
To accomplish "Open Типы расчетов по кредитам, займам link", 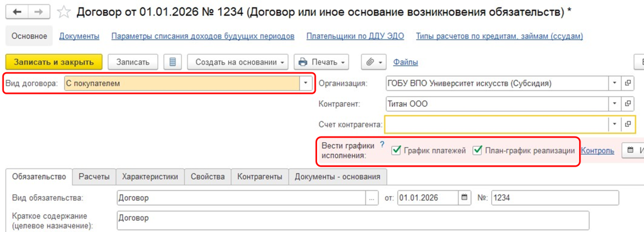I will 499,36.
